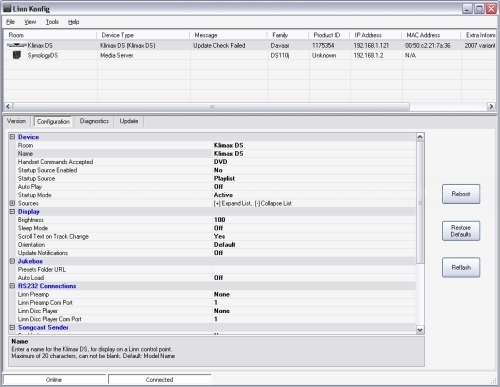500x387 pixels.
Task: Click the [+] Expand List link
Action: [x=233, y=203]
